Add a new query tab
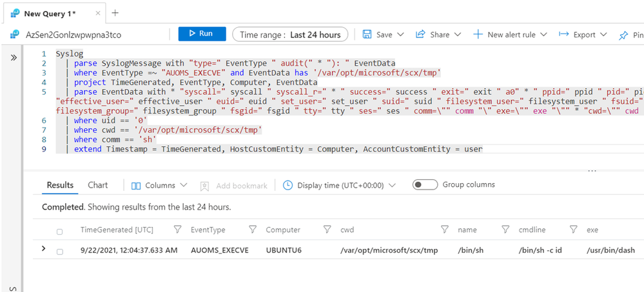644x292 pixels. (x=115, y=13)
